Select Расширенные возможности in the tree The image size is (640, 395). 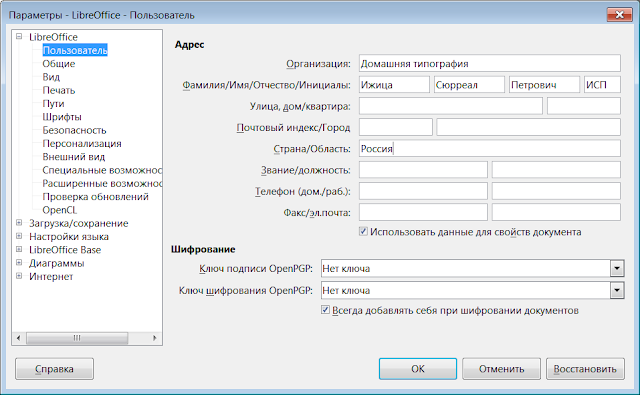102,183
